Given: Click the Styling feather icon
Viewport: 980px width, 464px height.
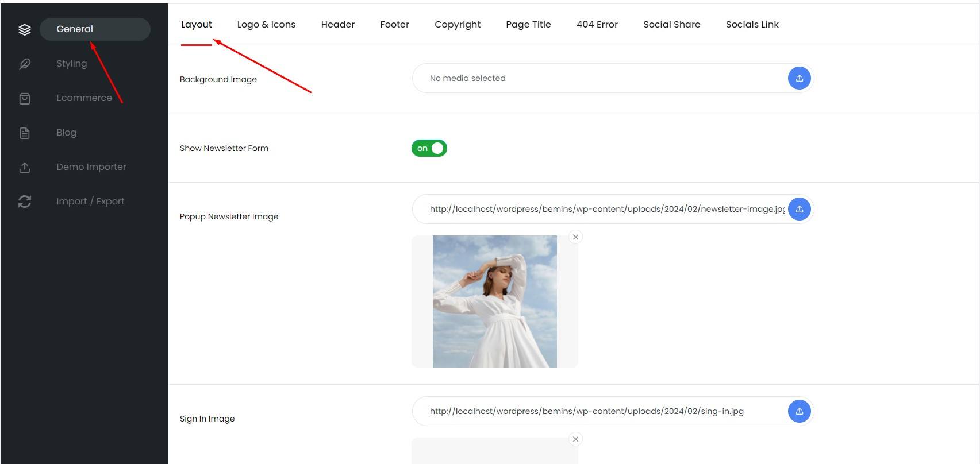Looking at the screenshot, I should 25,64.
